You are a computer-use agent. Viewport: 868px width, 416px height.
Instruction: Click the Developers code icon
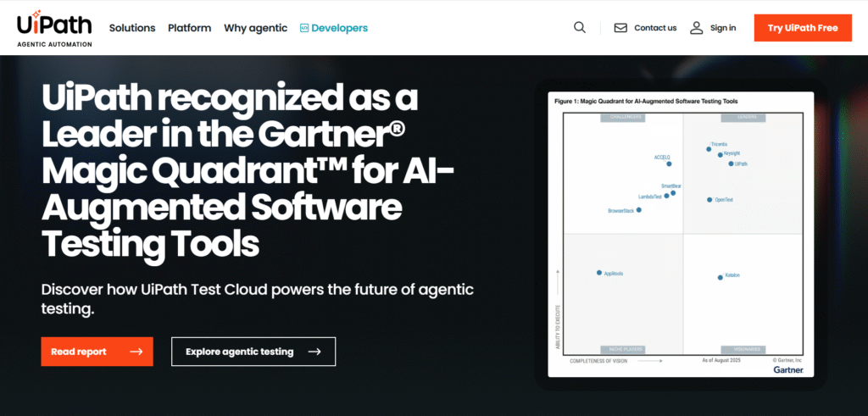(304, 28)
